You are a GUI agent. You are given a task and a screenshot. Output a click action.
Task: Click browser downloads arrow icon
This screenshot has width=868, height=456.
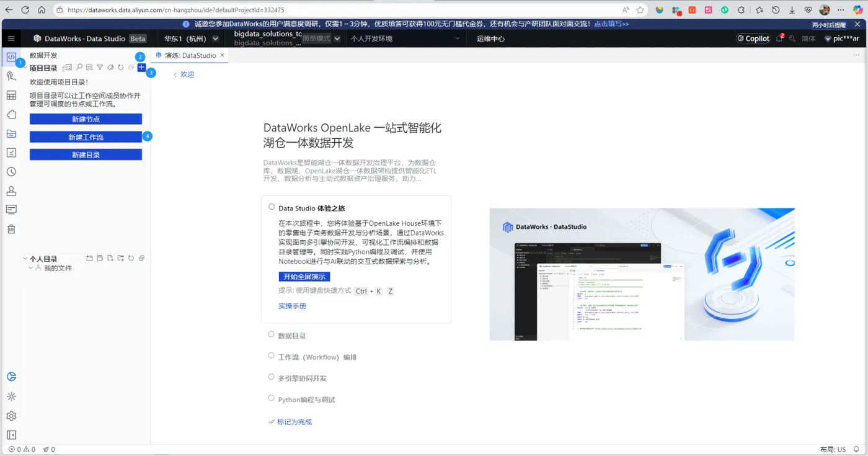point(792,10)
